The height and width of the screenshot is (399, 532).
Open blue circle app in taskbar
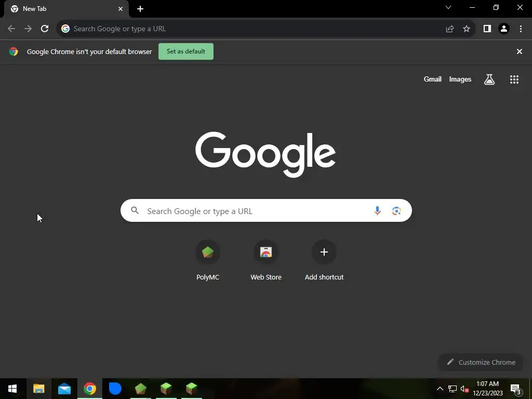coord(115,389)
